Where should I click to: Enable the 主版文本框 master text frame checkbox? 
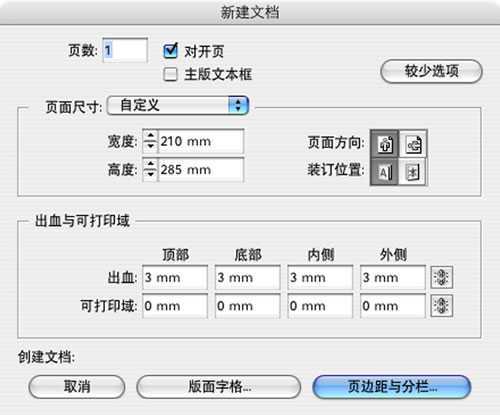170,74
